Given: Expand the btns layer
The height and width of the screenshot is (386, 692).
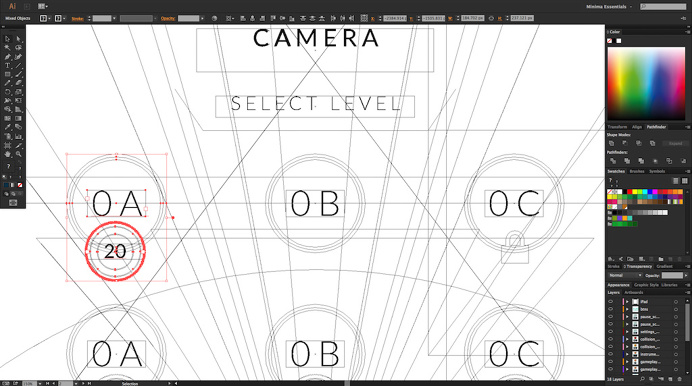Looking at the screenshot, I should point(627,309).
